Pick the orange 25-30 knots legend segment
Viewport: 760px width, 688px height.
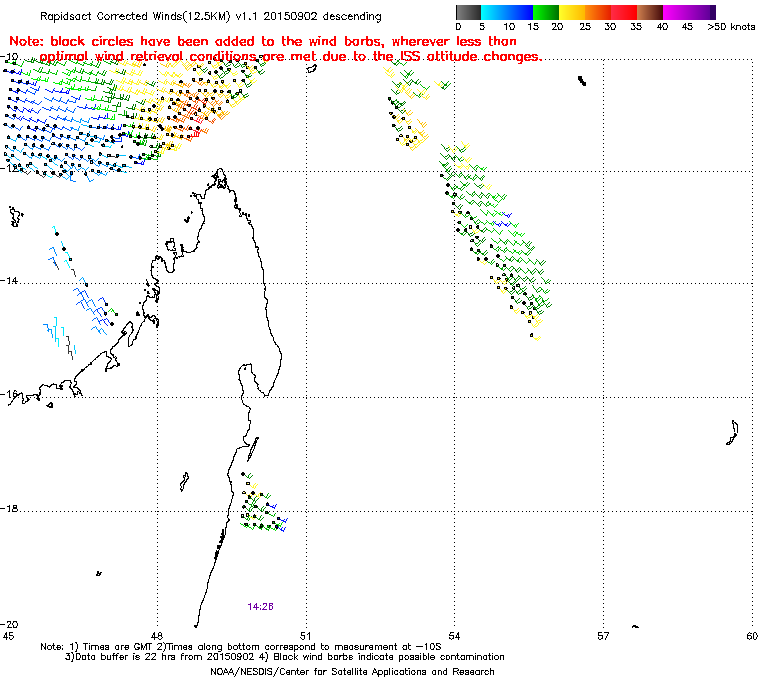click(598, 12)
